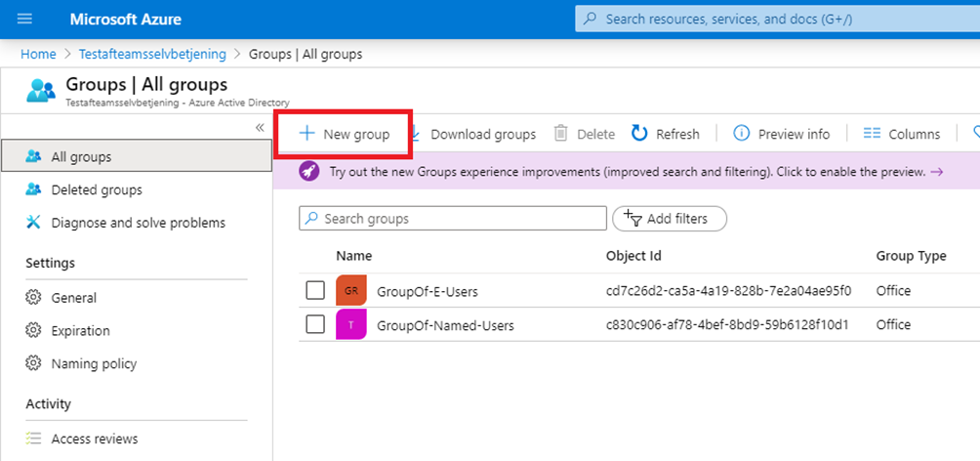Open the hamburger portal menu

[25, 19]
